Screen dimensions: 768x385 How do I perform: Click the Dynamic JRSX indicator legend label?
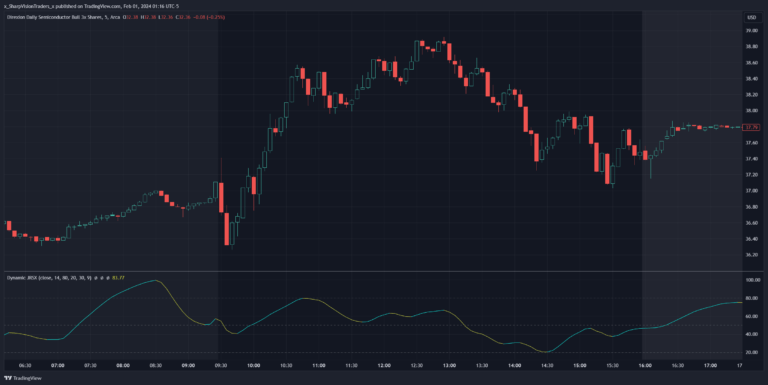[49, 278]
